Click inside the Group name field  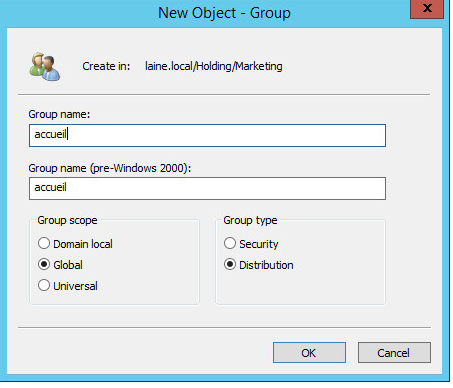207,135
